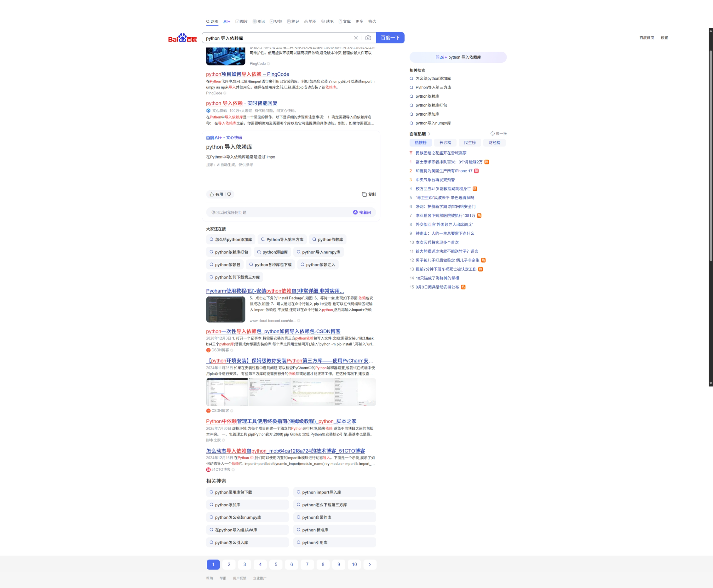Open the 贴吧 tab
This screenshot has height=588, width=713.
coord(327,22)
